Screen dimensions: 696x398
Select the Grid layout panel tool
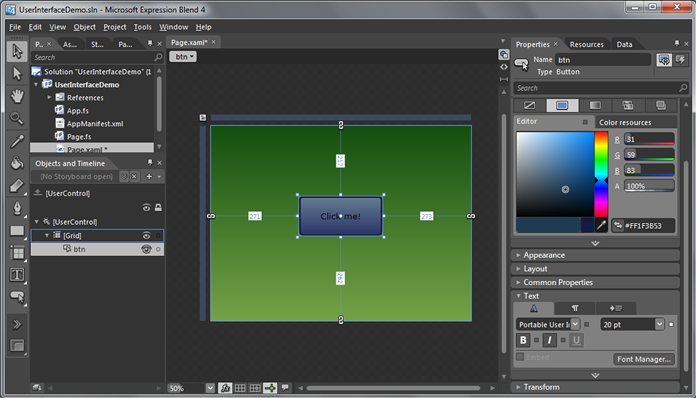[x=17, y=253]
